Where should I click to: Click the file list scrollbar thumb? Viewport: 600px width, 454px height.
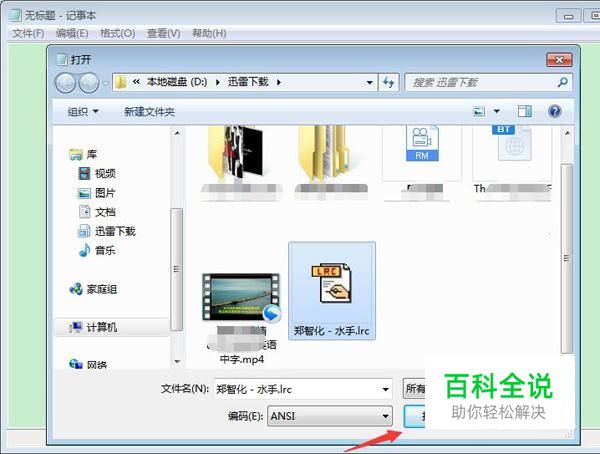pyautogui.click(x=567, y=259)
